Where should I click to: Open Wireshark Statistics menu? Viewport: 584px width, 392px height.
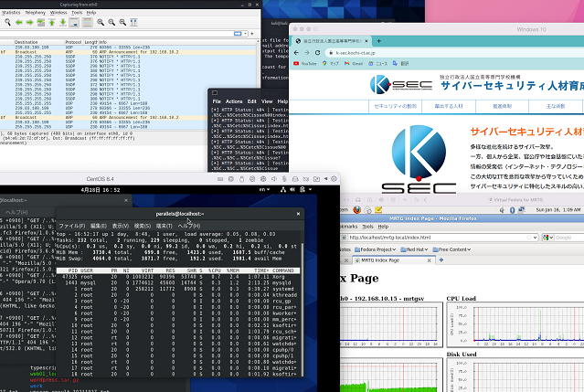(x=11, y=12)
